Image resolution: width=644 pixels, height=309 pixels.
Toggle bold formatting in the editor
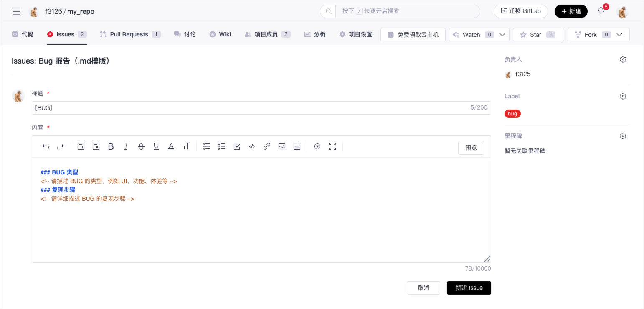click(111, 146)
